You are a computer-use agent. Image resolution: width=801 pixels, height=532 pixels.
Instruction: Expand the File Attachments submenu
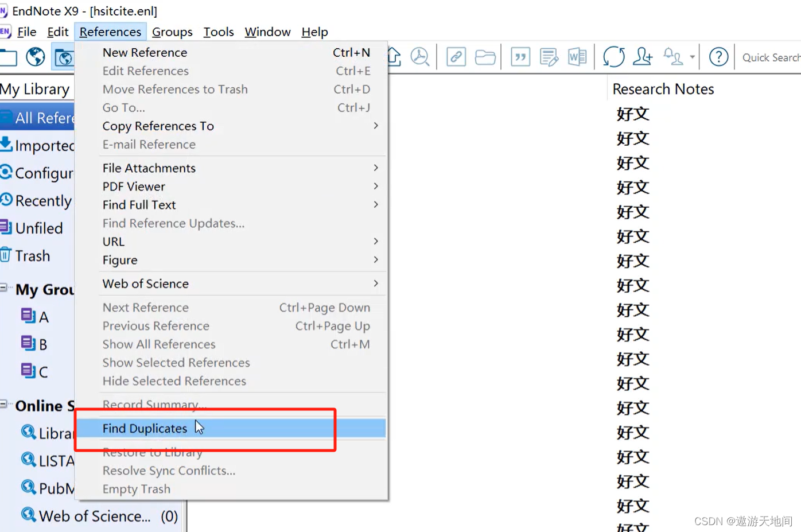point(232,168)
